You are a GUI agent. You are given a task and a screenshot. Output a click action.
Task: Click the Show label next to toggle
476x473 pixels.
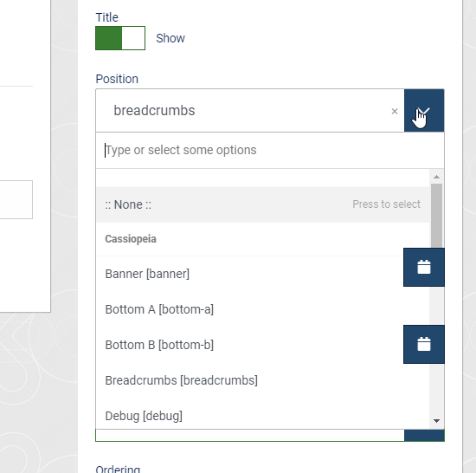coord(170,38)
